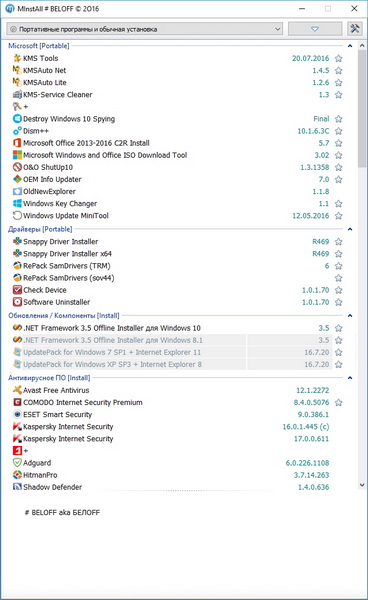The width and height of the screenshot is (368, 600).
Task: Toggle the star for COMODO Internet Security
Action: pyautogui.click(x=339, y=402)
